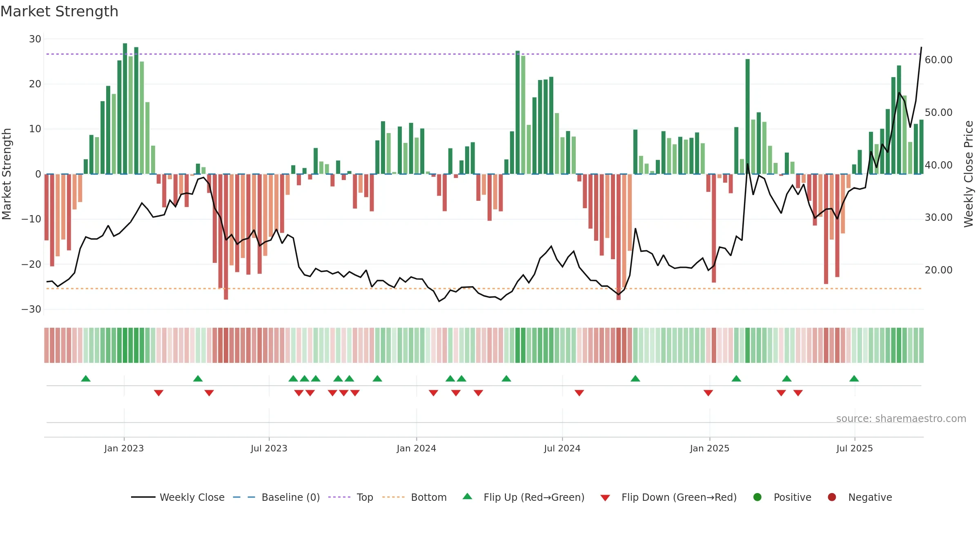Screen dimensions: 980x551
Task: Click the tallest green bar near Jan 2023
Action: click(x=125, y=109)
